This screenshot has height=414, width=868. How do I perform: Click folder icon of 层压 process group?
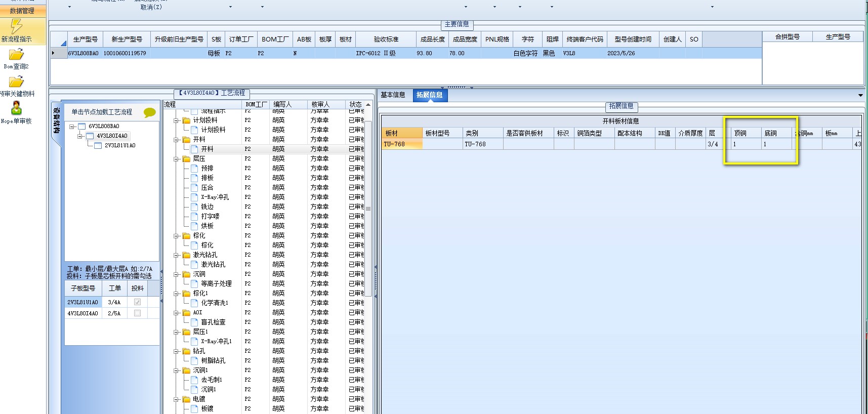[186, 159]
